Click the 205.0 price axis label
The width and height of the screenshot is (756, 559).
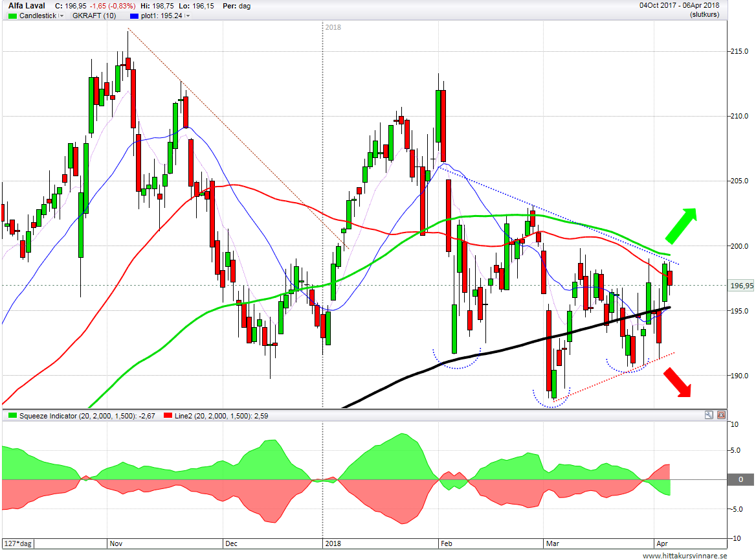click(x=739, y=181)
